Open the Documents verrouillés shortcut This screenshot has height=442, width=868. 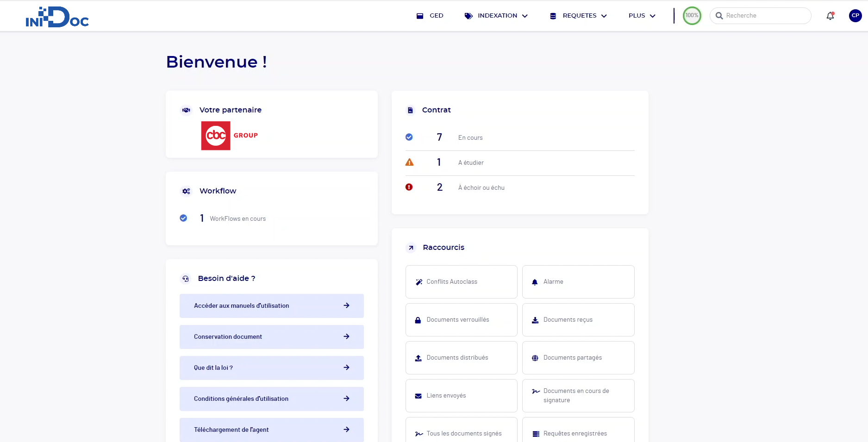click(x=461, y=320)
